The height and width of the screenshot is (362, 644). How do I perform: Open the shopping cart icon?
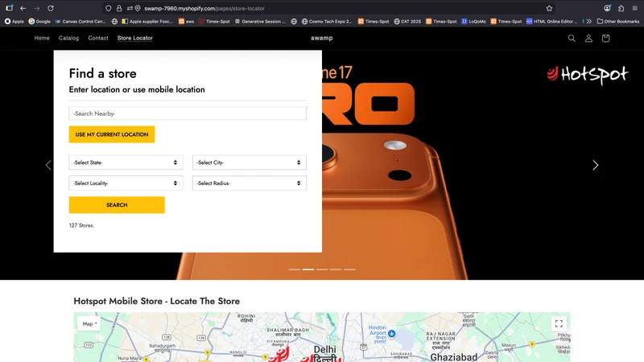pos(605,38)
